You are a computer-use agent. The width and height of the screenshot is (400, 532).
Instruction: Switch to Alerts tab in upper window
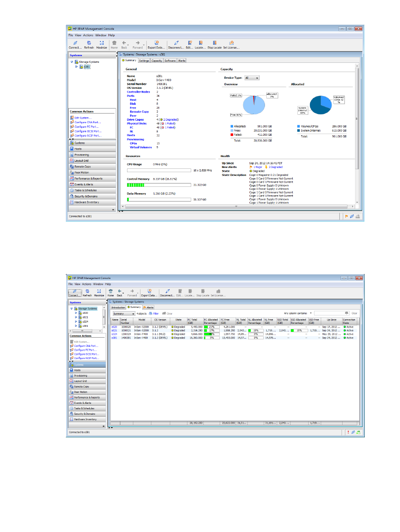pyautogui.click(x=182, y=61)
